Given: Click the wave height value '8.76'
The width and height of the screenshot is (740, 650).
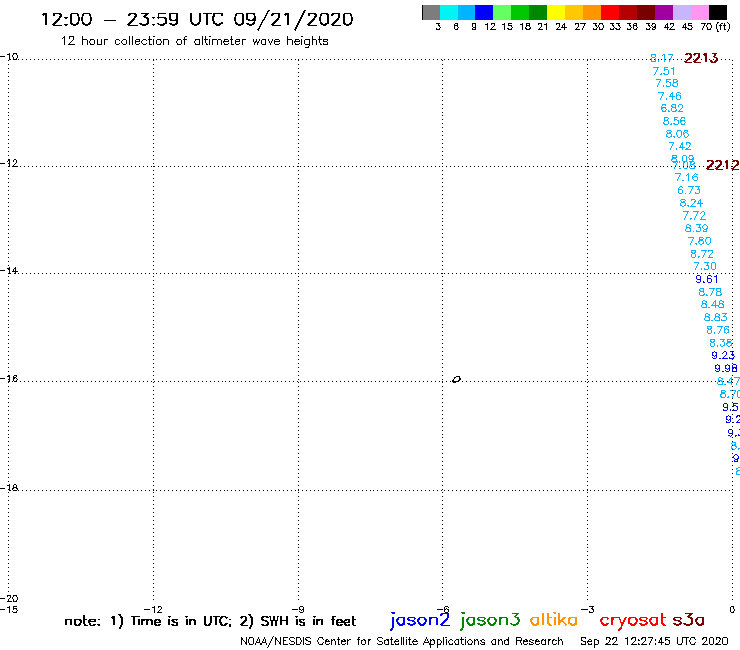Looking at the screenshot, I should point(718,330).
